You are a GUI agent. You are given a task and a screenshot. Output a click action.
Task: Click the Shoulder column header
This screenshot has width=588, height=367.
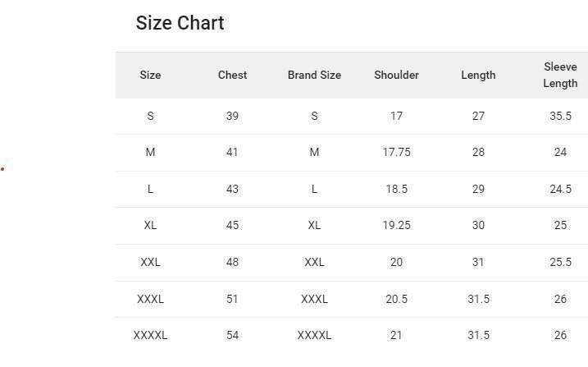[x=396, y=75]
